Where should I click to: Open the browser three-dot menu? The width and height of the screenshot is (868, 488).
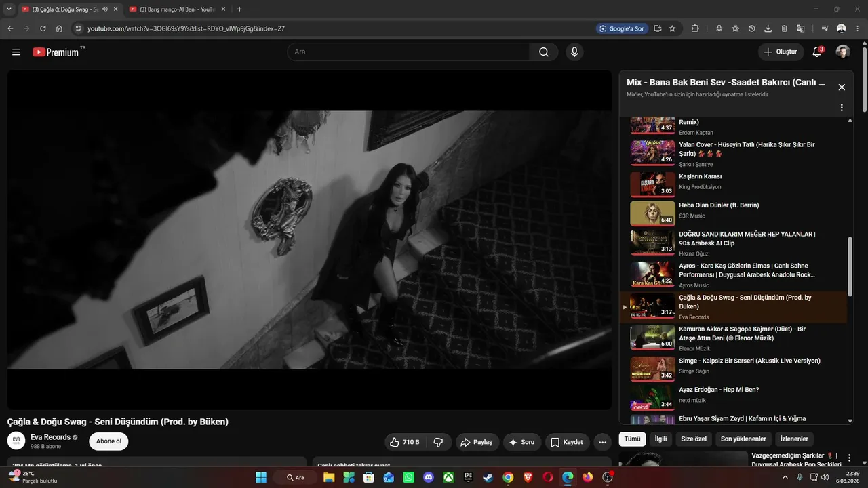(x=858, y=28)
